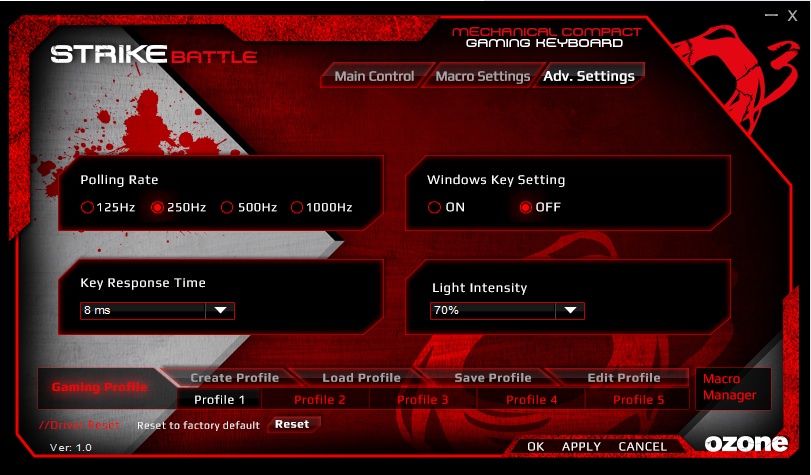Image resolution: width=811 pixels, height=475 pixels.
Task: Open the Macro Settings tab
Action: tap(483, 76)
